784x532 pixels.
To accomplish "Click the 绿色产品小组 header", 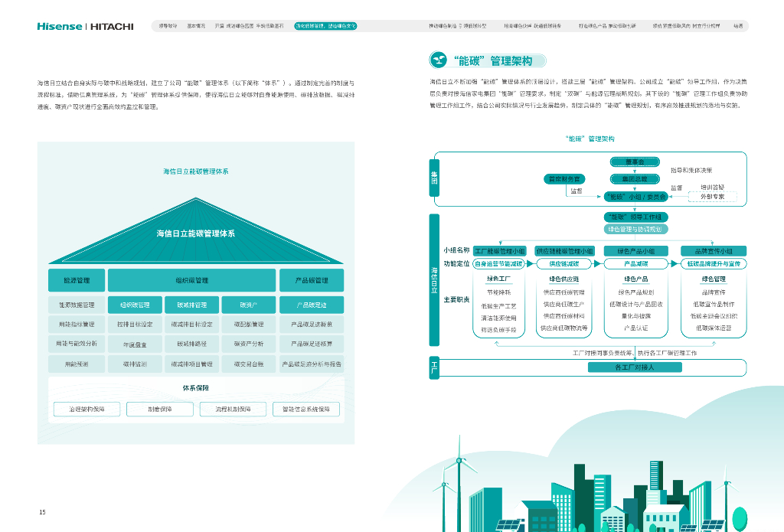I will [x=636, y=251].
